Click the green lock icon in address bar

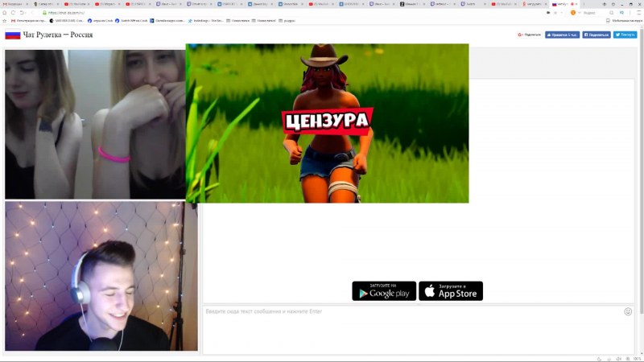(45, 13)
